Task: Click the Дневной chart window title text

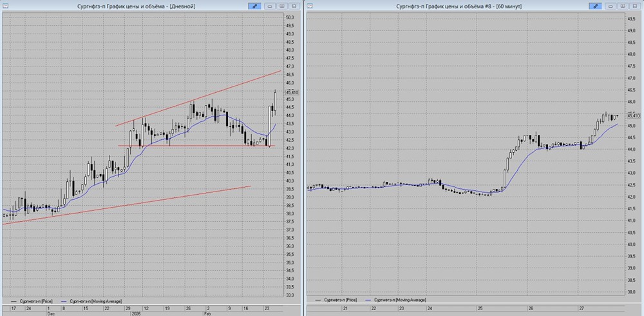Action: click(x=137, y=6)
